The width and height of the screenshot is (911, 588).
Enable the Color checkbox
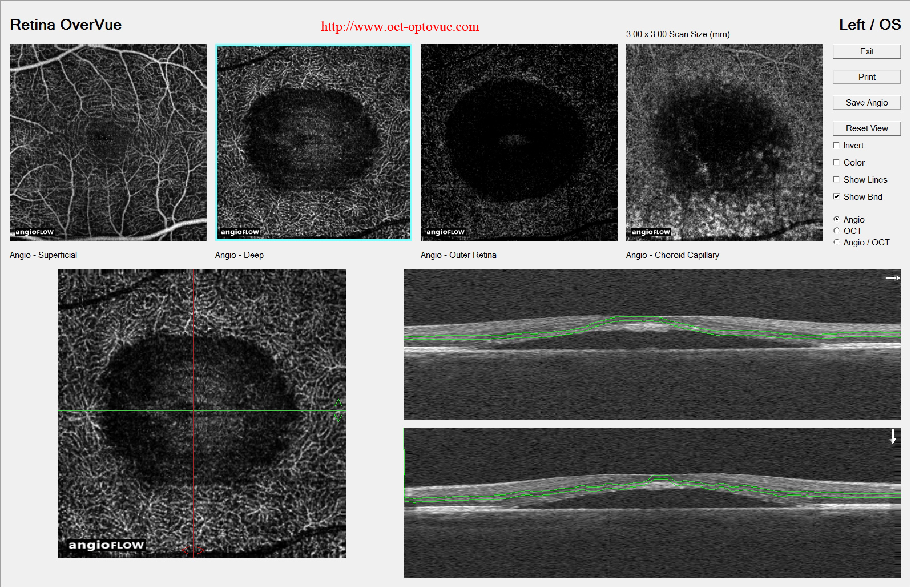(x=836, y=163)
